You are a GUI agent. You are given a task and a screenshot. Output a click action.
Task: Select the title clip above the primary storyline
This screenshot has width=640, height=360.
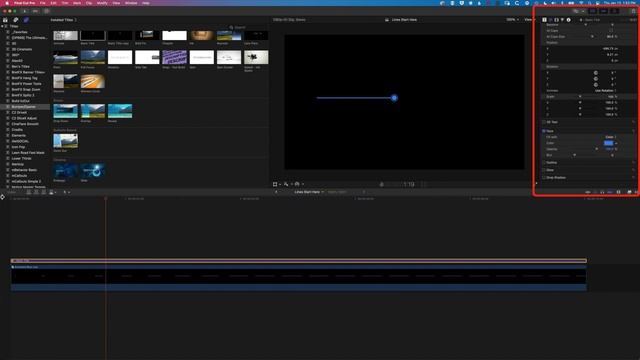(x=298, y=260)
